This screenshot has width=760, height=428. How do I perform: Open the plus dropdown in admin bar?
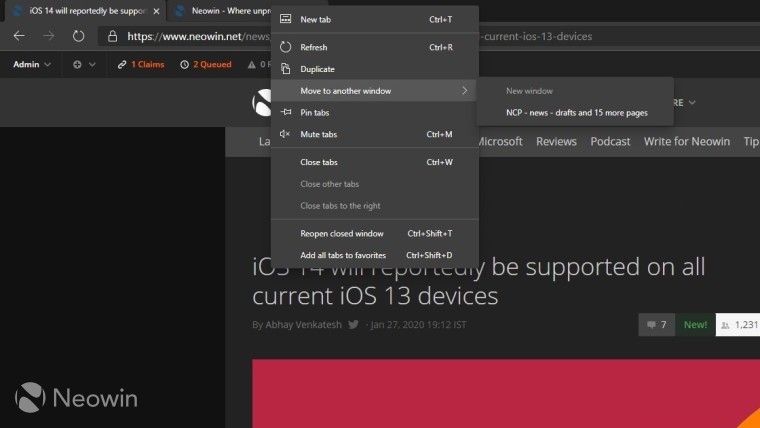click(x=84, y=65)
